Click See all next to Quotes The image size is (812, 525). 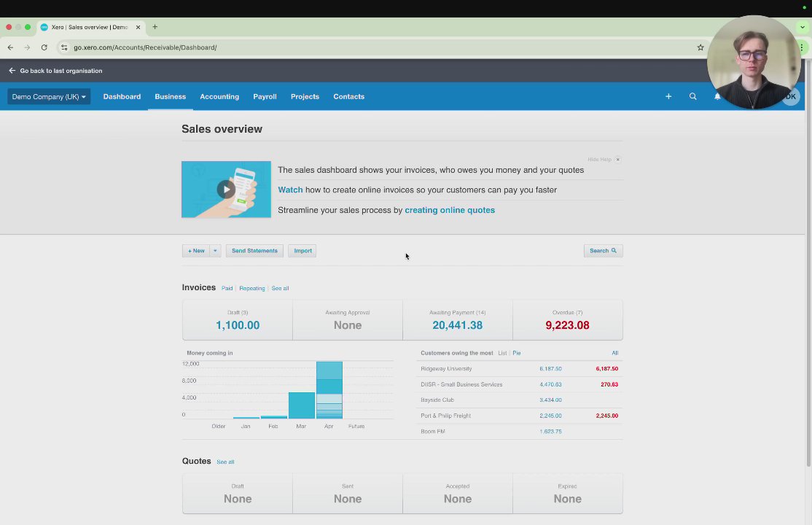pos(225,462)
